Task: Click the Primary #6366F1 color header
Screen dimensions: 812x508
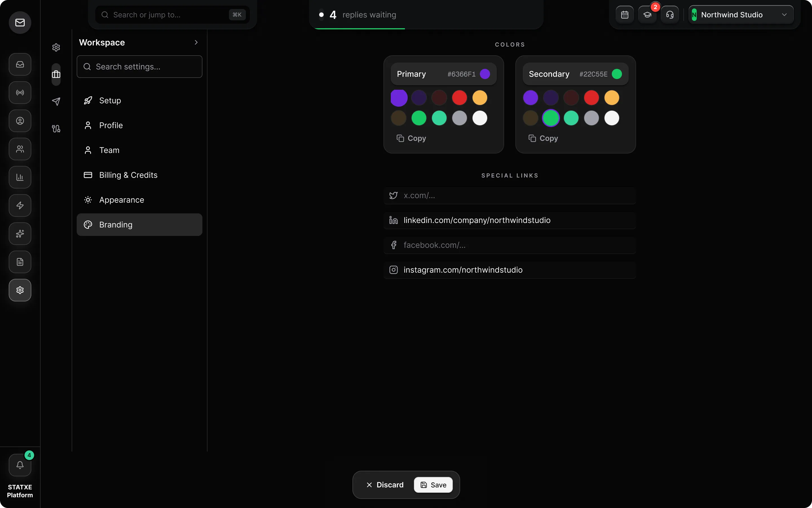Action: coord(443,74)
